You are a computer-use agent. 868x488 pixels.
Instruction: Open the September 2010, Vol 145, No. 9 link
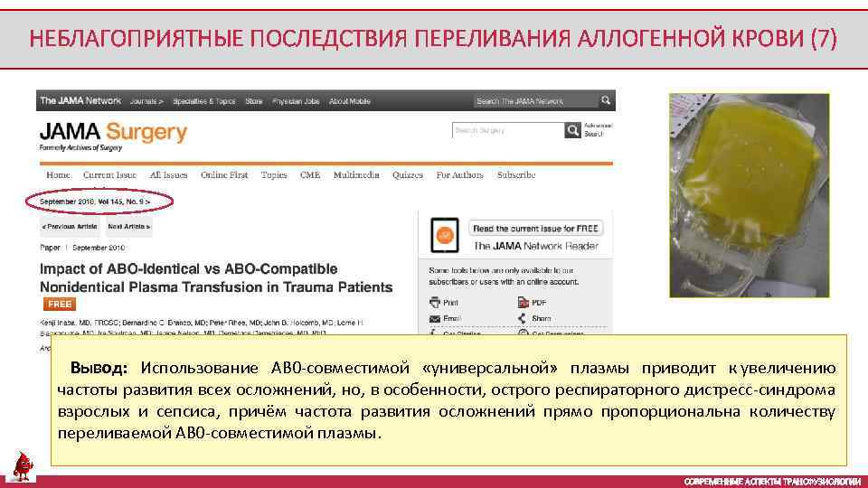[95, 202]
